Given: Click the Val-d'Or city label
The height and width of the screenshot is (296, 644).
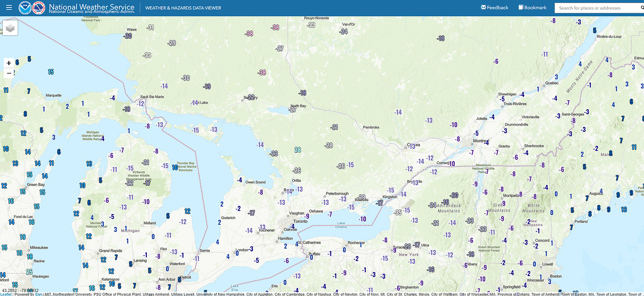Looking at the screenshot, I should coord(349,24).
